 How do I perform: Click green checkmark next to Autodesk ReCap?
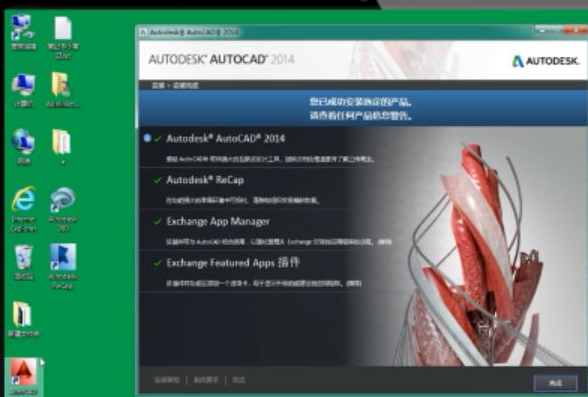tap(158, 180)
